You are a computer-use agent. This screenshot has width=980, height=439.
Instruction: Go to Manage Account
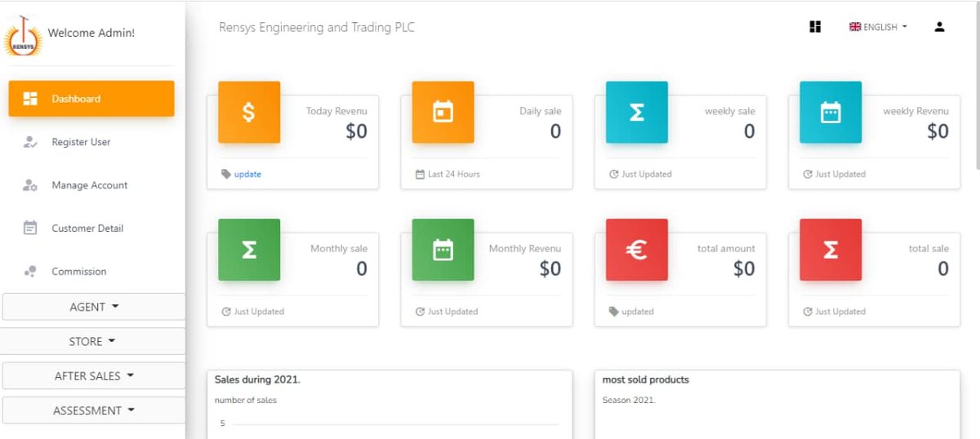coord(91,185)
